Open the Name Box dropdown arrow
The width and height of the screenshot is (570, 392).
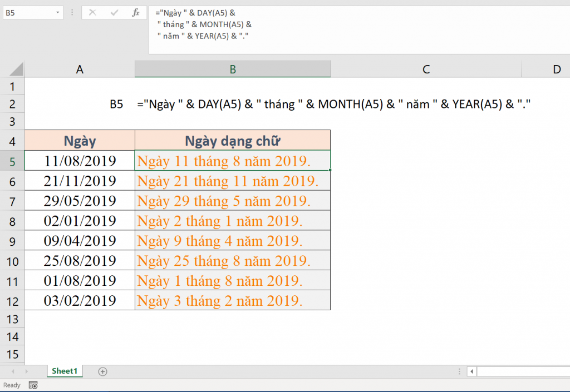[x=58, y=12]
